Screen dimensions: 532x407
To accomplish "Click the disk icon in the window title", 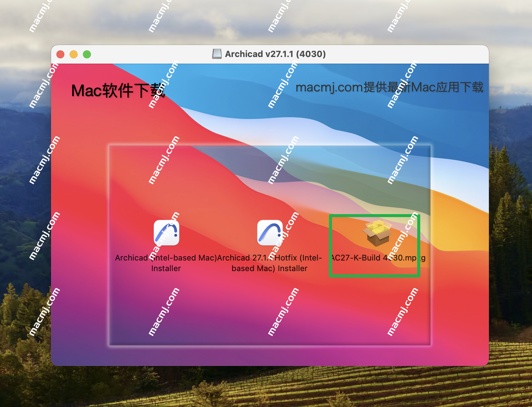I will tap(217, 54).
